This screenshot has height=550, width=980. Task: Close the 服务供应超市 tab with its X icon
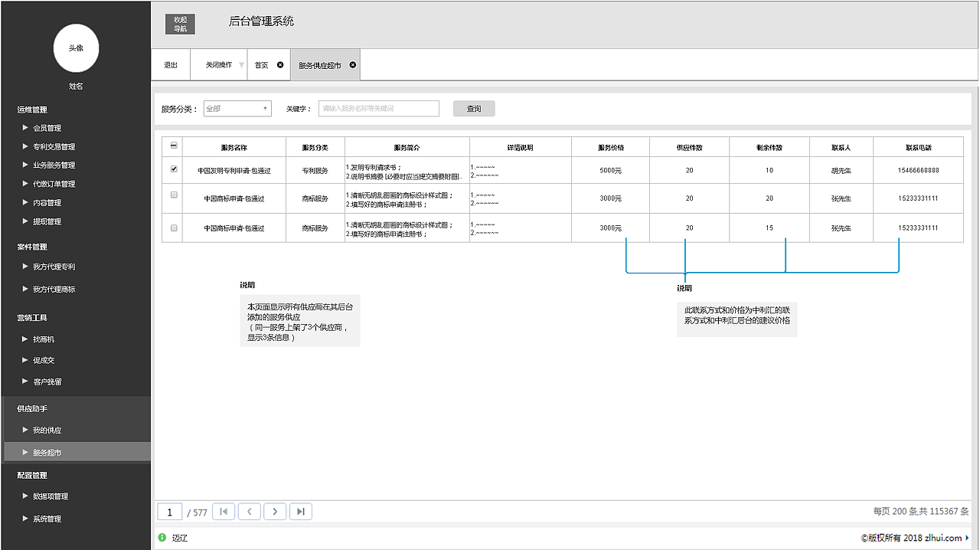point(353,65)
